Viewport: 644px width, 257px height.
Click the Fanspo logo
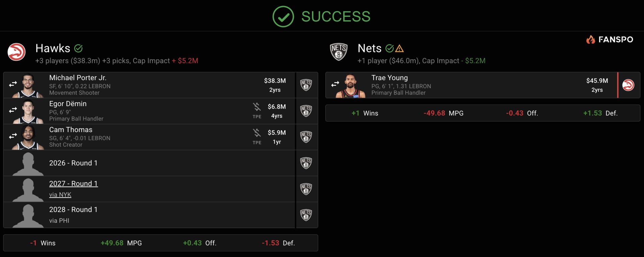[609, 40]
